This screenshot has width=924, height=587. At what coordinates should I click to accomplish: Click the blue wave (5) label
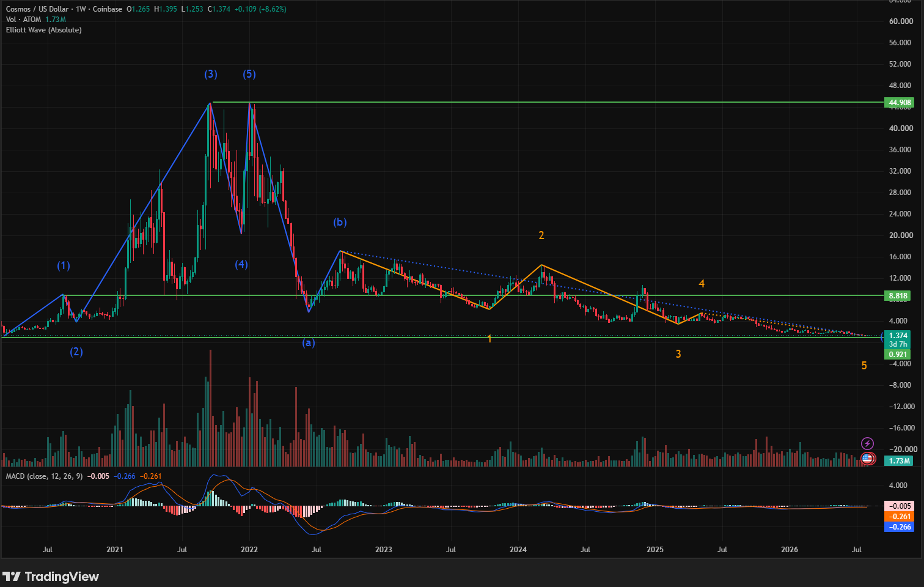click(249, 74)
